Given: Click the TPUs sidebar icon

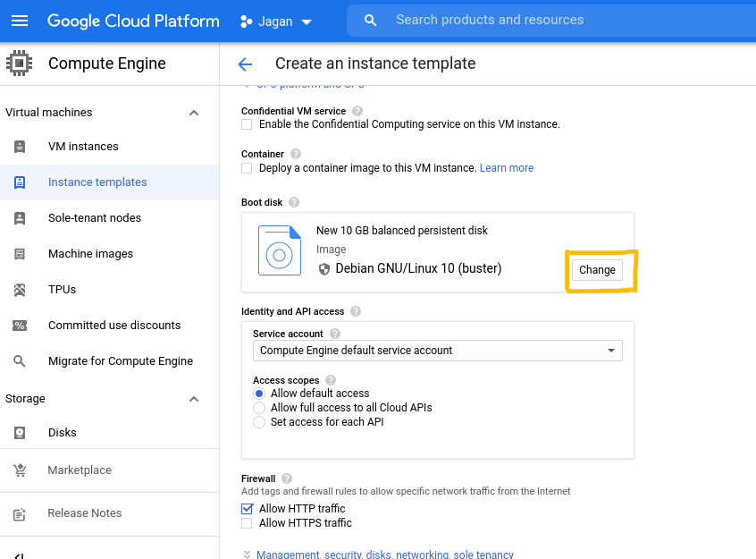Looking at the screenshot, I should click(20, 290).
